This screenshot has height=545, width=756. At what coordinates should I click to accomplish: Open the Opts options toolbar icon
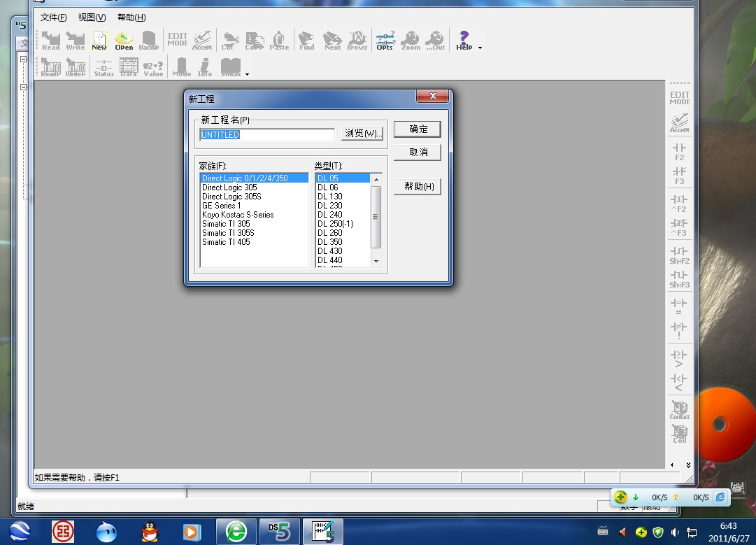point(385,41)
